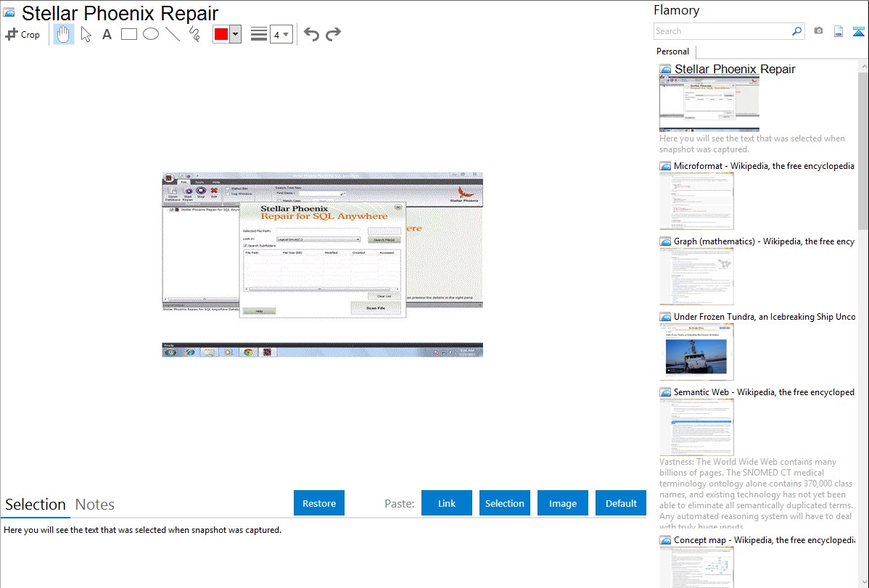869x588 pixels.
Task: Switch to the Personal tab
Action: (x=673, y=51)
